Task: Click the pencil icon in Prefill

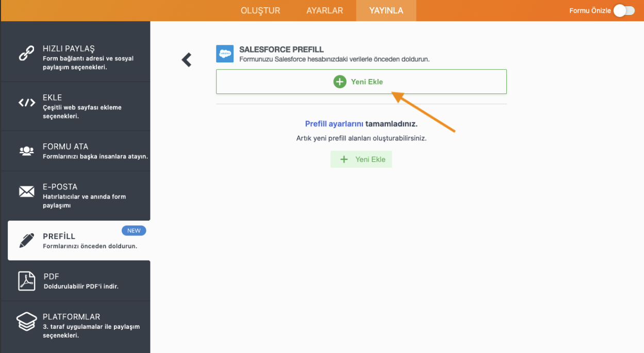Action: tap(26, 240)
